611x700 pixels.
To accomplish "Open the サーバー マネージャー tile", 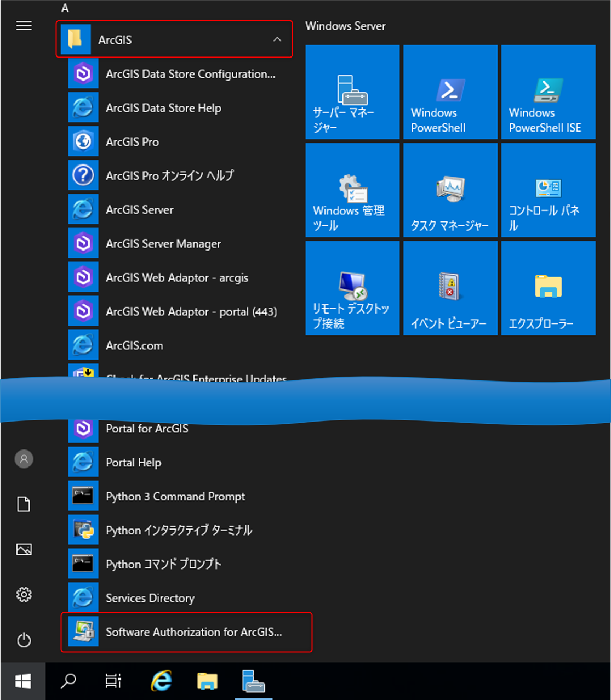I will pyautogui.click(x=352, y=92).
